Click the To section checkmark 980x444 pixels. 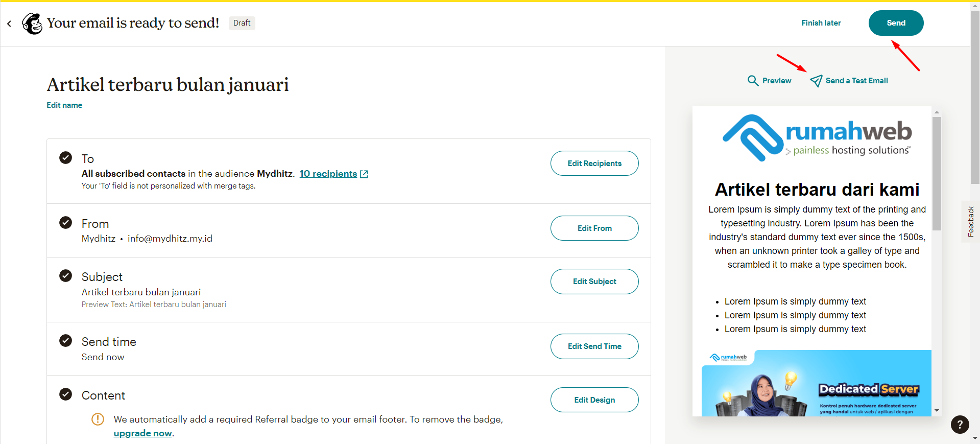(66, 157)
